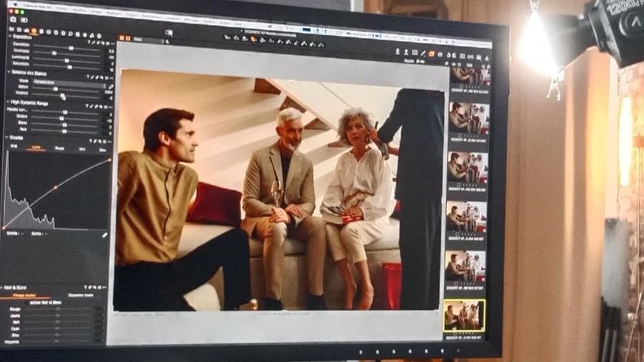Select the second tab in Noir & Blanc panel
Screen dimensions: 644x362
coord(80,296)
